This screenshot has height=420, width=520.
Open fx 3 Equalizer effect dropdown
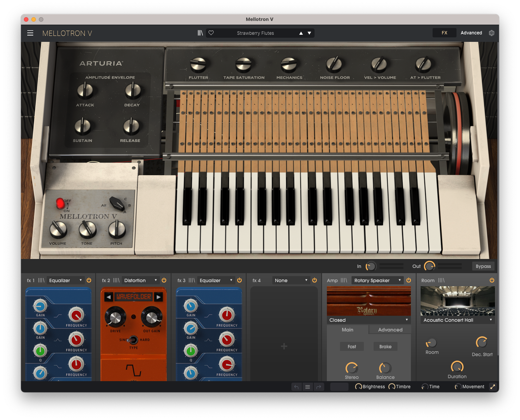click(x=216, y=280)
